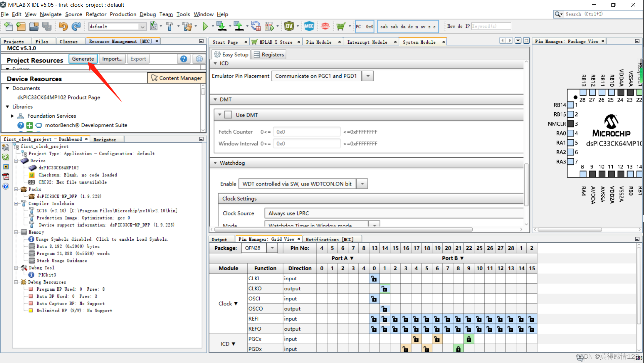Click dashboard sidebar blue help icon
This screenshot has width=644, height=363.
click(6, 186)
